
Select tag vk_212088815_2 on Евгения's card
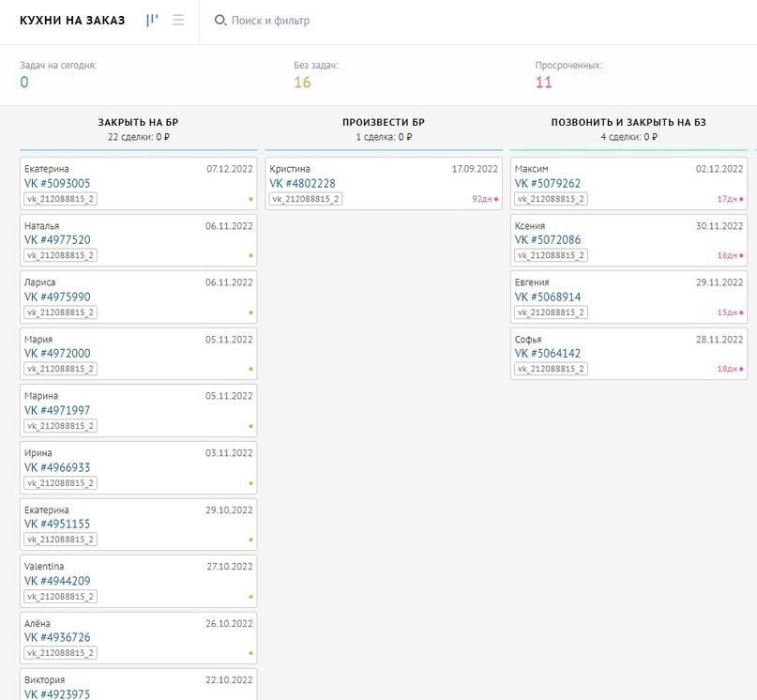(x=551, y=312)
